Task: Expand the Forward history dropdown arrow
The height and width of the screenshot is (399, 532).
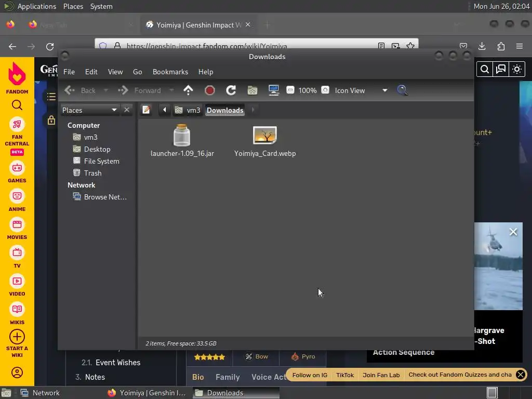Action: [171, 90]
